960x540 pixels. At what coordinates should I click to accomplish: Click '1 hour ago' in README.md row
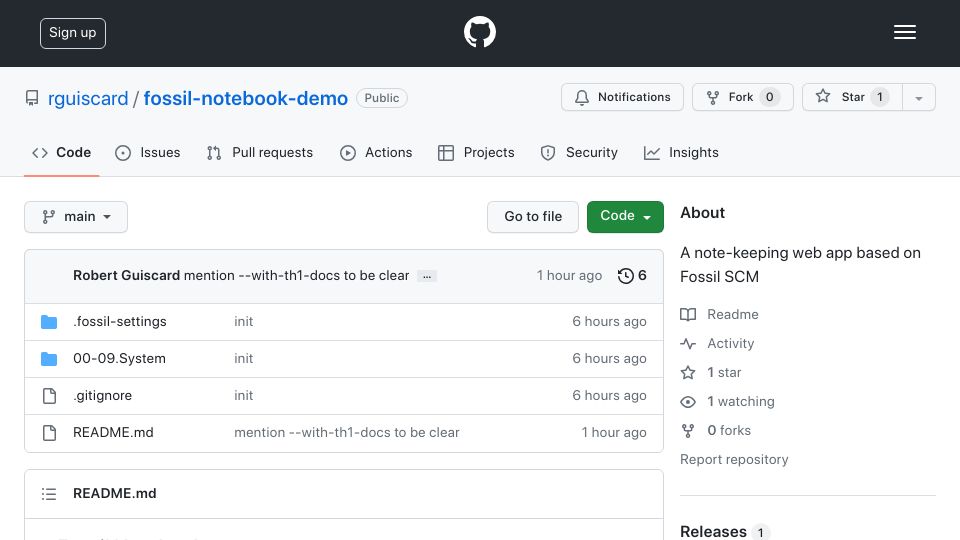point(613,433)
